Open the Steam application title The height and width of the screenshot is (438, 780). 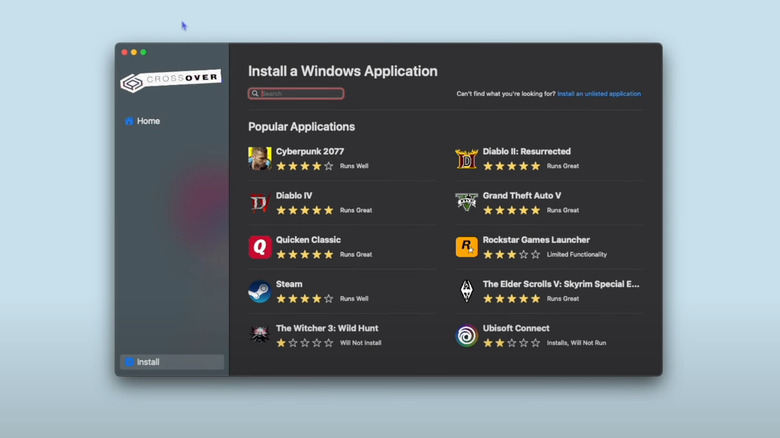pyautogui.click(x=289, y=284)
